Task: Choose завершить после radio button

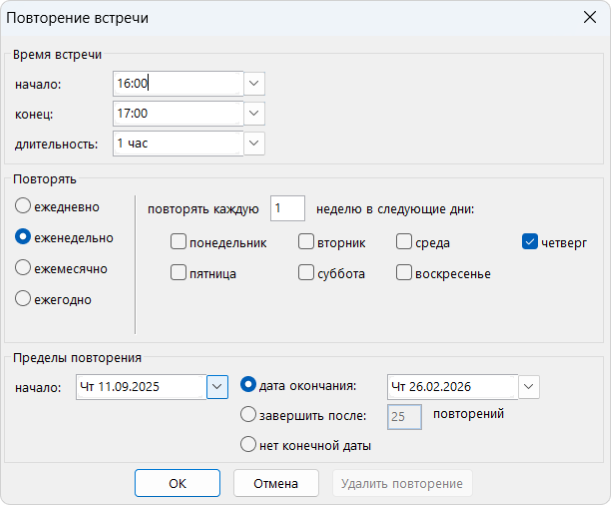Action: tap(248, 415)
